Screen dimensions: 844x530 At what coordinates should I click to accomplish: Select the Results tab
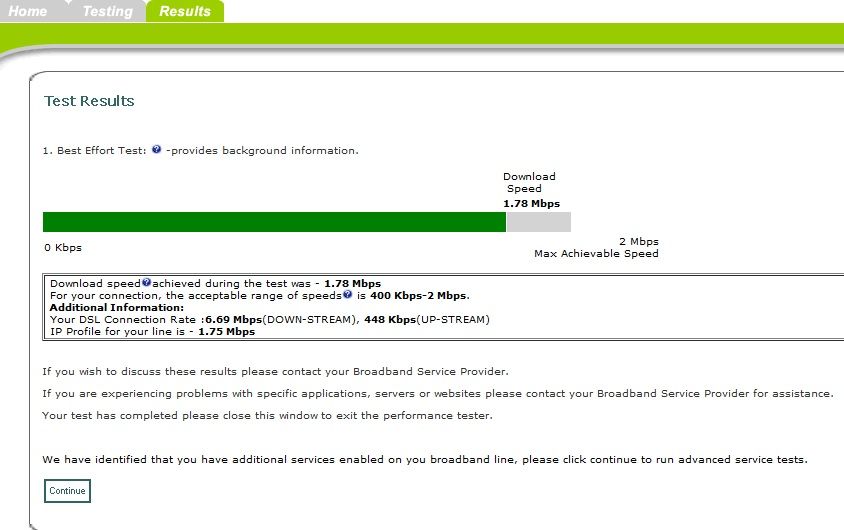(185, 11)
